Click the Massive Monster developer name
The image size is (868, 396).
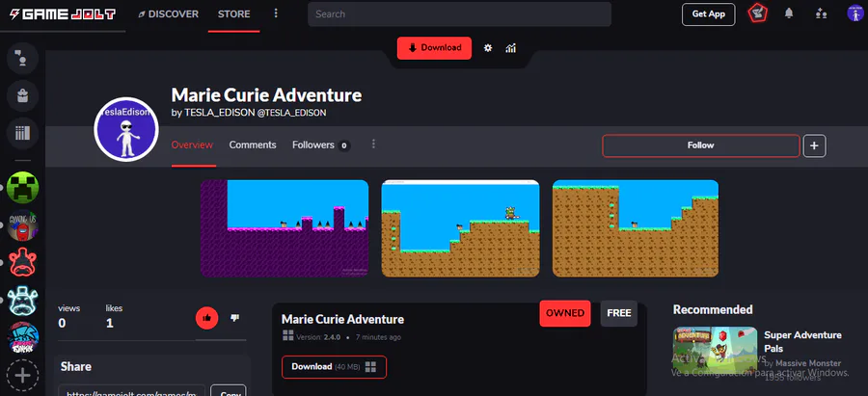(807, 363)
